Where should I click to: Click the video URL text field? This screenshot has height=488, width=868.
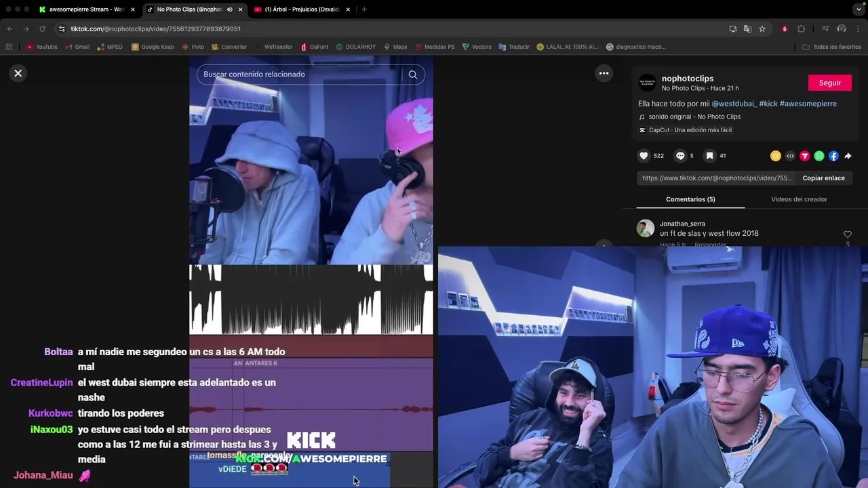tap(717, 178)
